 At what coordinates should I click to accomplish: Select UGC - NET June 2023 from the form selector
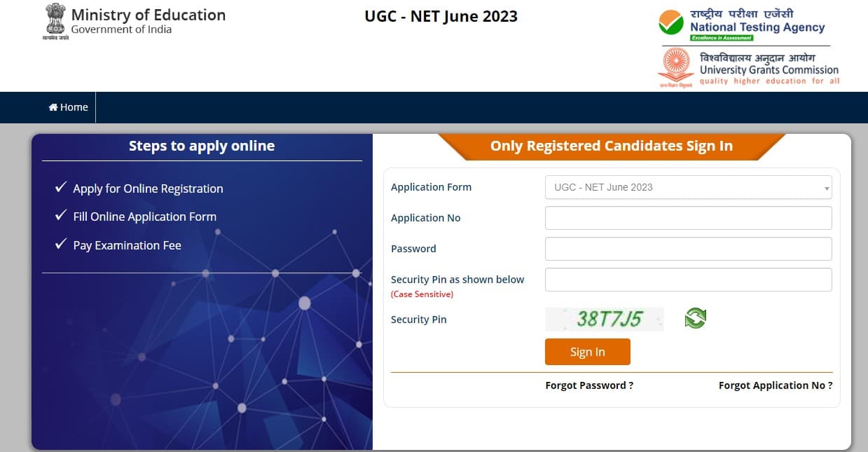tap(688, 187)
